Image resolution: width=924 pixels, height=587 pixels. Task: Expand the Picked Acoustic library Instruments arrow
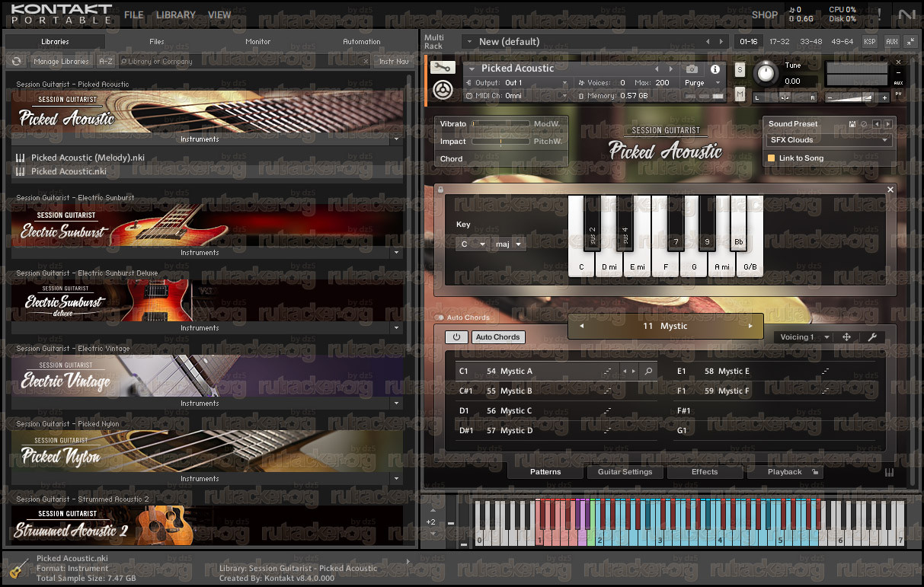[395, 139]
